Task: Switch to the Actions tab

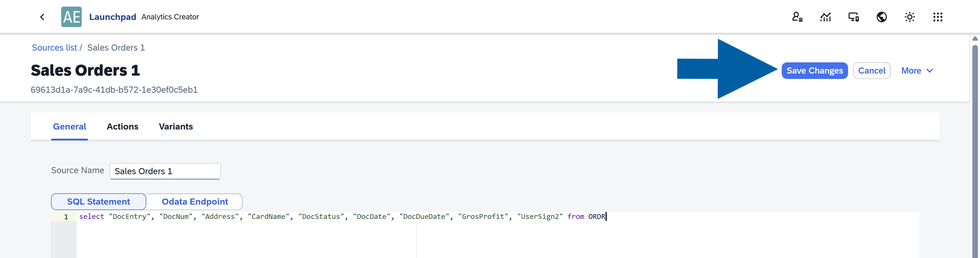Action: tap(122, 126)
